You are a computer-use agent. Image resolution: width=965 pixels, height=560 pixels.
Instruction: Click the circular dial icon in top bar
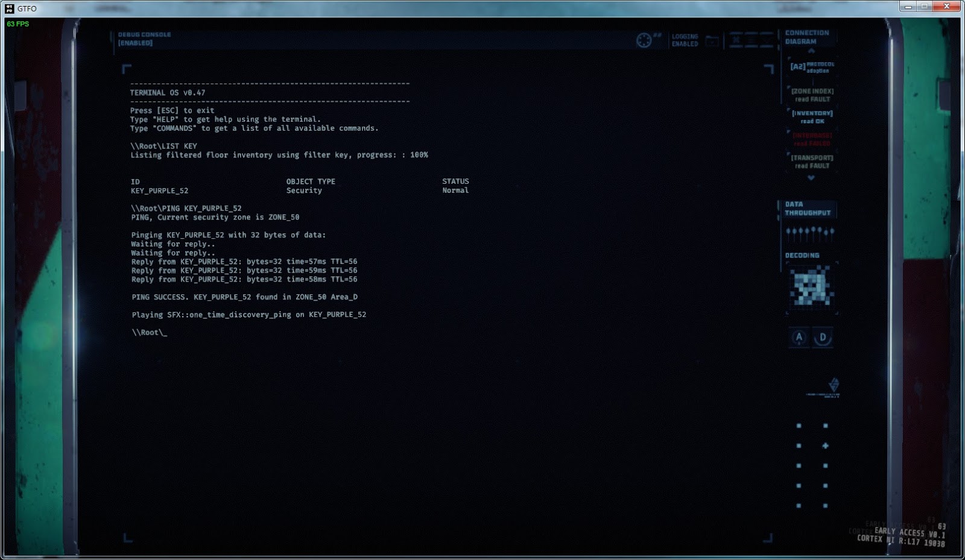click(x=644, y=40)
